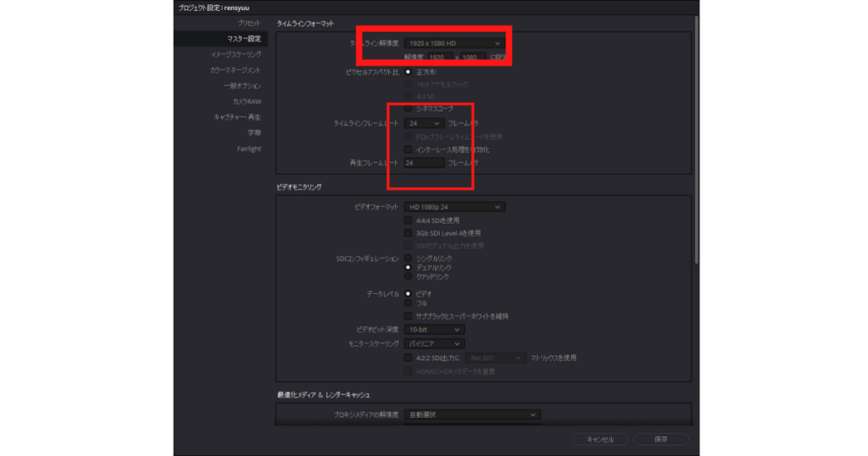Open the ビデオビット深度 10-bit dropdown
The width and height of the screenshot is (868, 456).
click(433, 329)
